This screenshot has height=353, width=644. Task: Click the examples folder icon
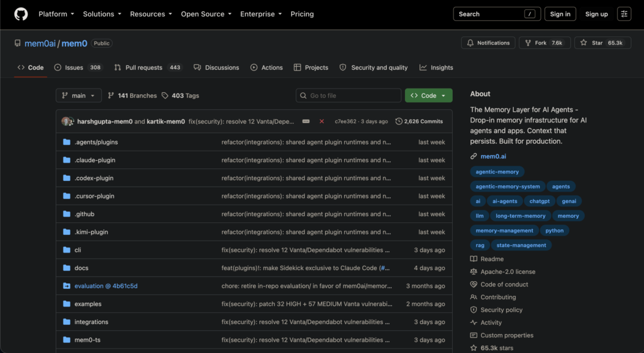point(67,304)
